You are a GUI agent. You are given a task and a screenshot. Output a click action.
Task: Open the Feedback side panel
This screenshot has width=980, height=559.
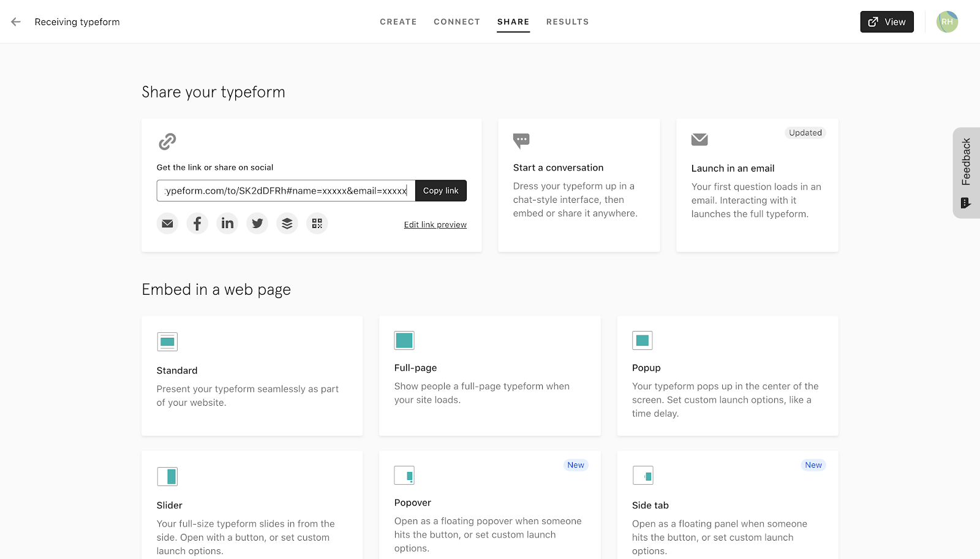tap(967, 173)
